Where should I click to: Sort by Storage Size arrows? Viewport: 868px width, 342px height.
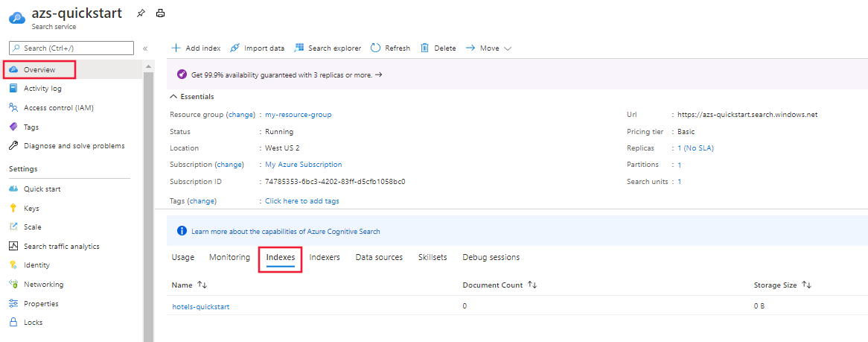click(x=806, y=285)
